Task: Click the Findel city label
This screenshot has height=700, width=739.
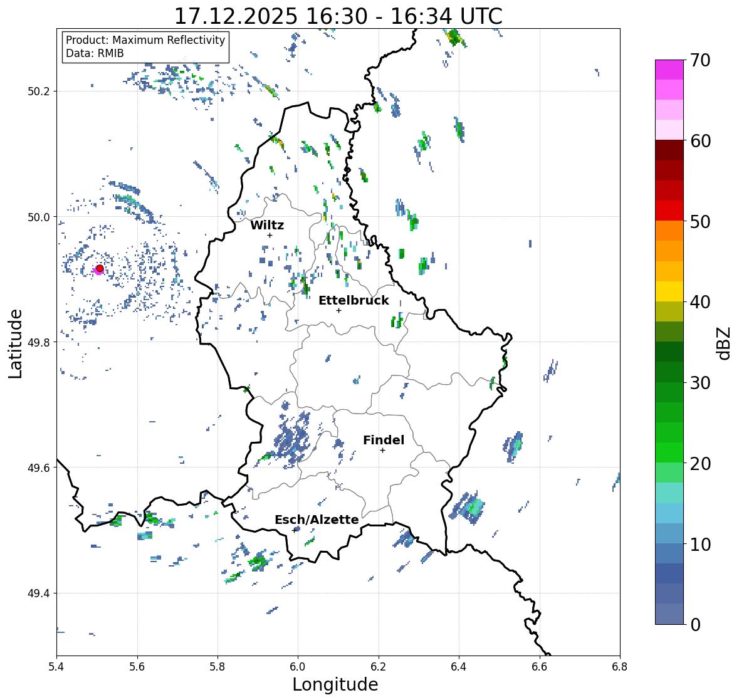Action: point(384,440)
